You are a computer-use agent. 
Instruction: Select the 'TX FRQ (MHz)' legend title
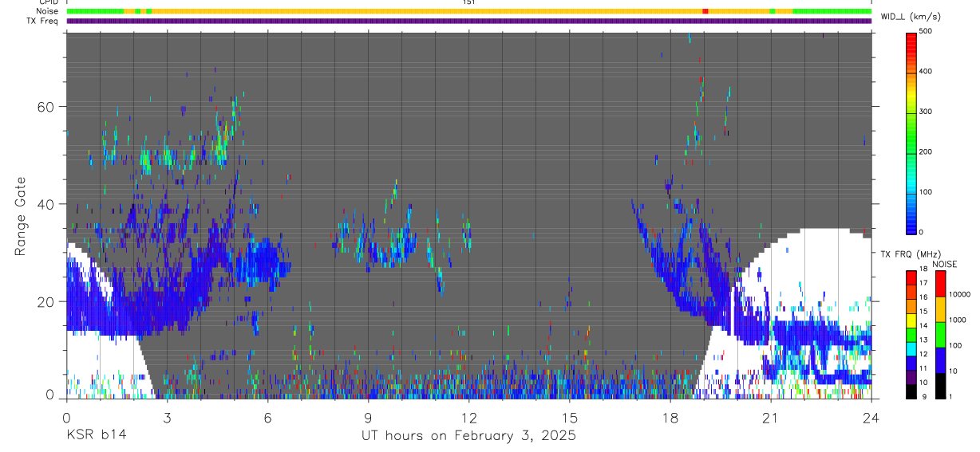(x=910, y=254)
